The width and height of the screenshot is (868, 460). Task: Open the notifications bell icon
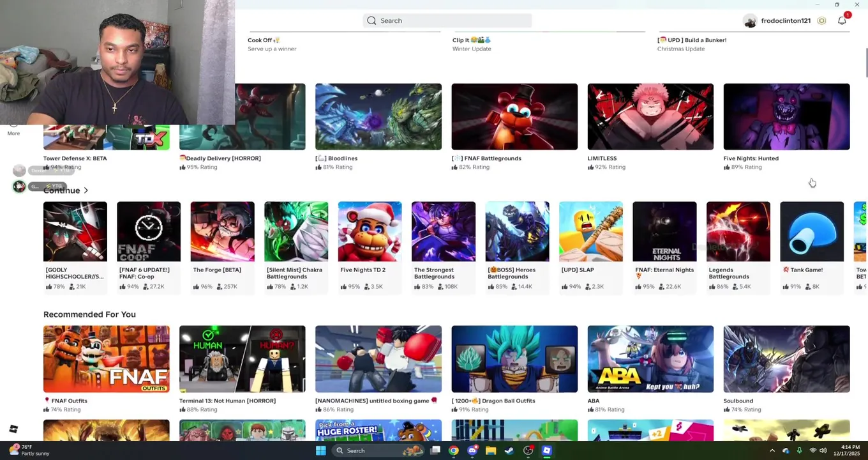pos(842,21)
